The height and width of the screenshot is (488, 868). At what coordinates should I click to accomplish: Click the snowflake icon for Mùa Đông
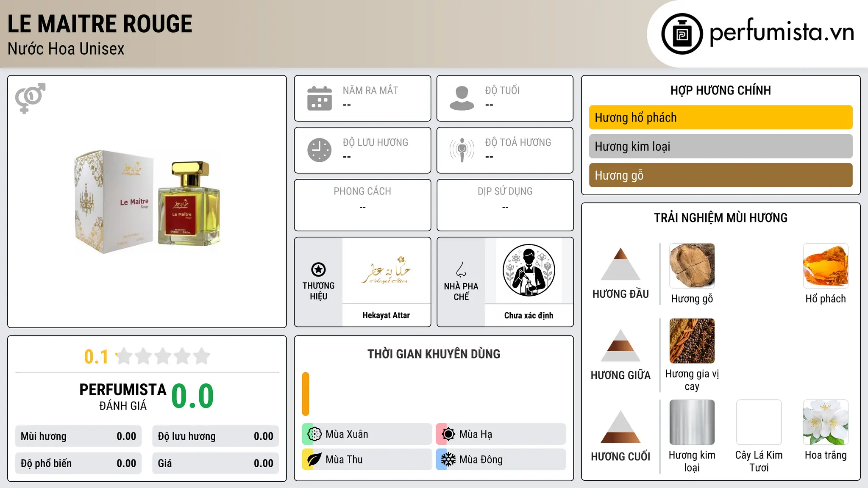[x=448, y=460]
